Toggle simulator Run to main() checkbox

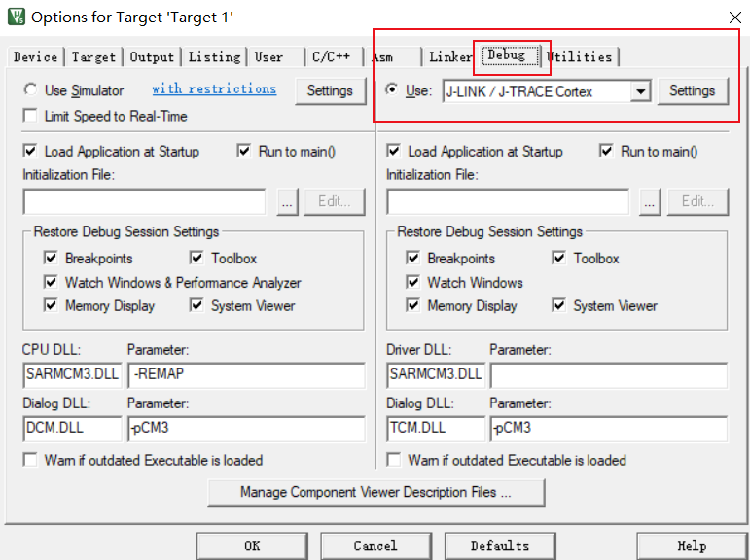pyautogui.click(x=244, y=151)
